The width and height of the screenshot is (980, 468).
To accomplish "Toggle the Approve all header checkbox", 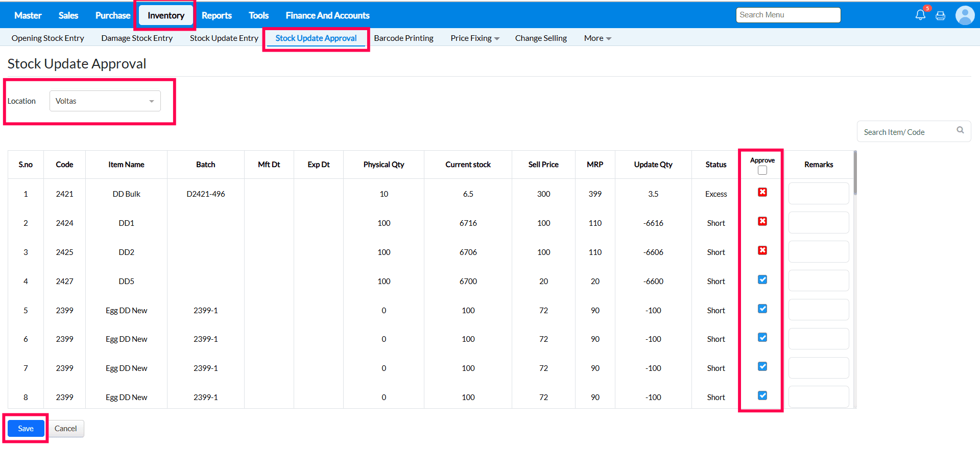I will pyautogui.click(x=762, y=171).
